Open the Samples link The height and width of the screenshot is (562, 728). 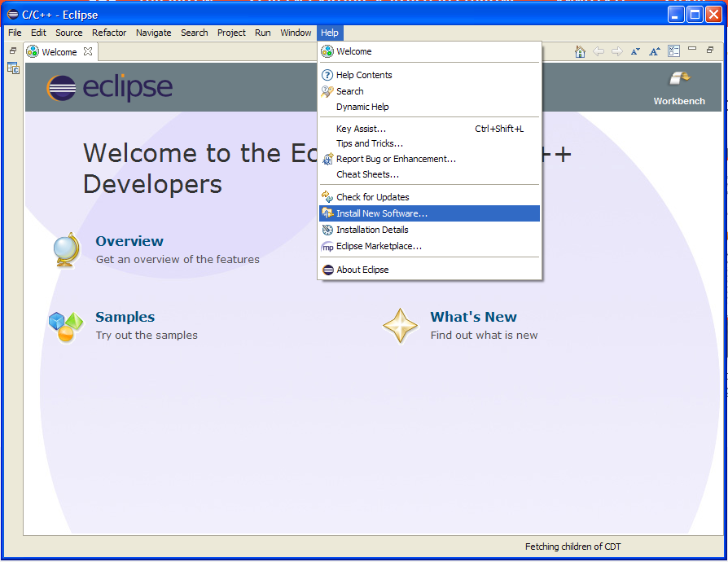point(125,317)
